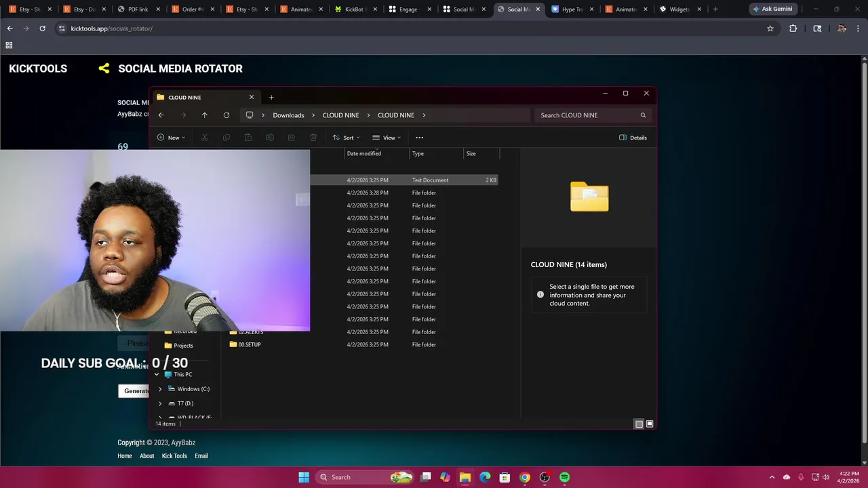Expand the Windows (C:) drive node
The image size is (868, 488).
pos(160,389)
